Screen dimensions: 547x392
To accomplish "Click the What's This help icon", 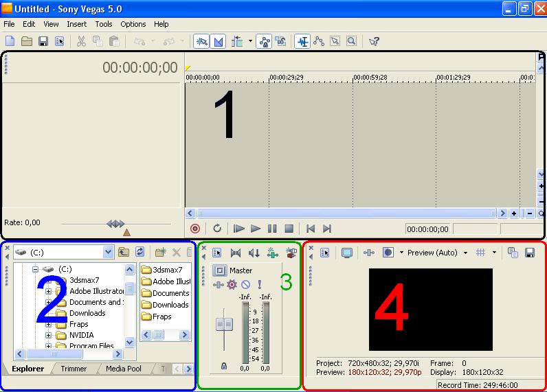I will pyautogui.click(x=374, y=41).
